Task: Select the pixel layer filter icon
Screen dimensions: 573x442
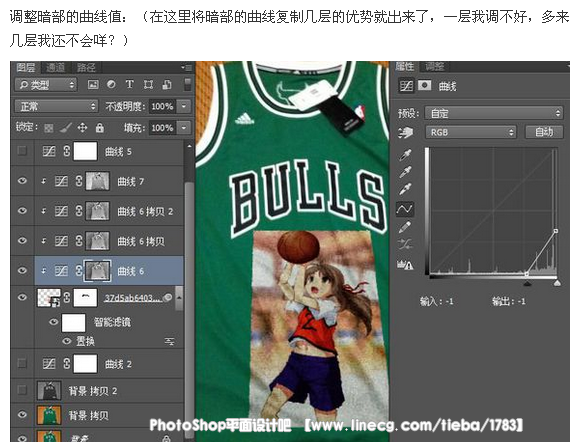Action: point(93,85)
